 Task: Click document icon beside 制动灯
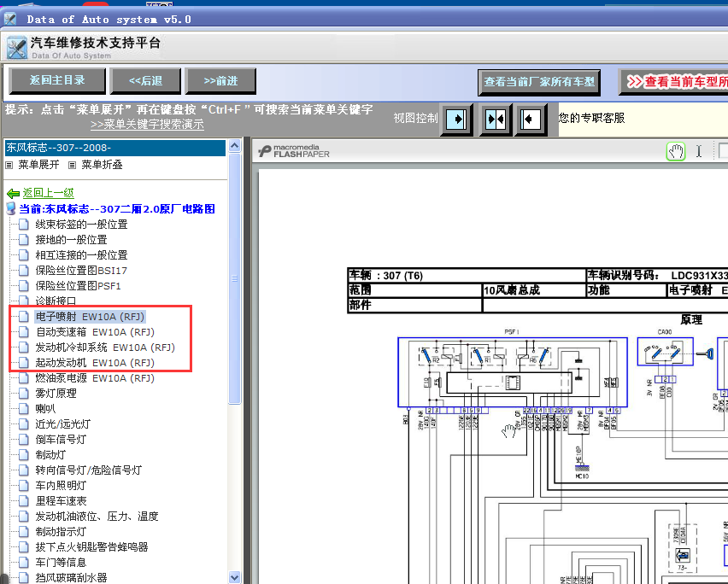coord(24,454)
